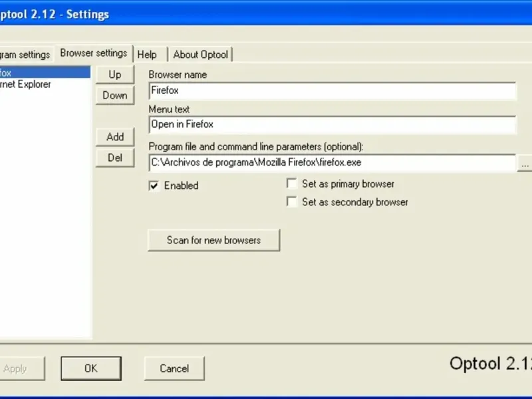The height and width of the screenshot is (399, 532).
Task: Select Internet Explorer in the browser list
Action: click(27, 84)
